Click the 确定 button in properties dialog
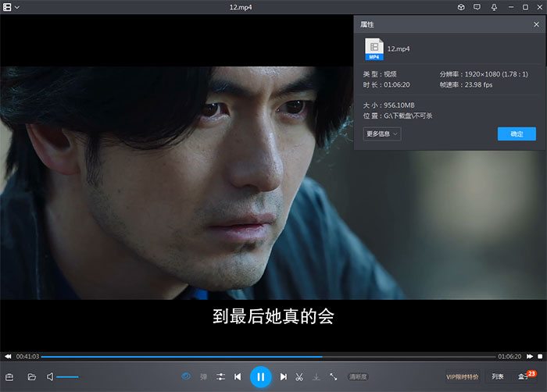 (517, 134)
